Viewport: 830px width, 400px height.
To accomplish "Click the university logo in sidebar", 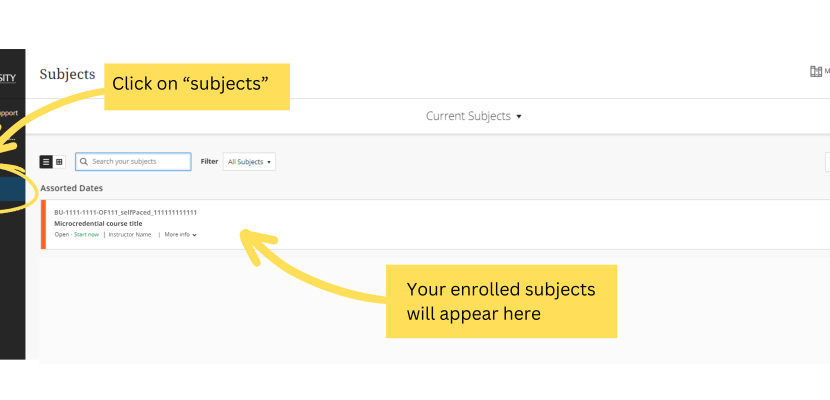I will (x=8, y=77).
